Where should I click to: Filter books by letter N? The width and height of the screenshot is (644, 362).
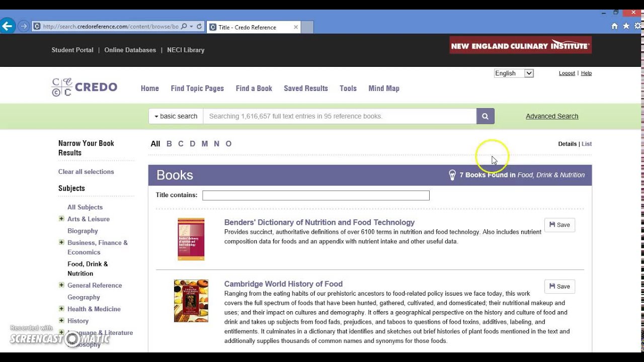coord(216,144)
